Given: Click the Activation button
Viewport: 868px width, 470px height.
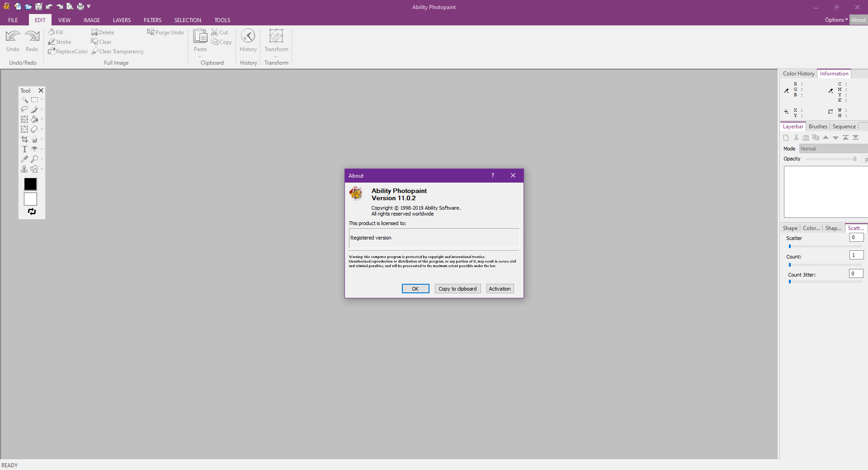Looking at the screenshot, I should click(x=500, y=289).
